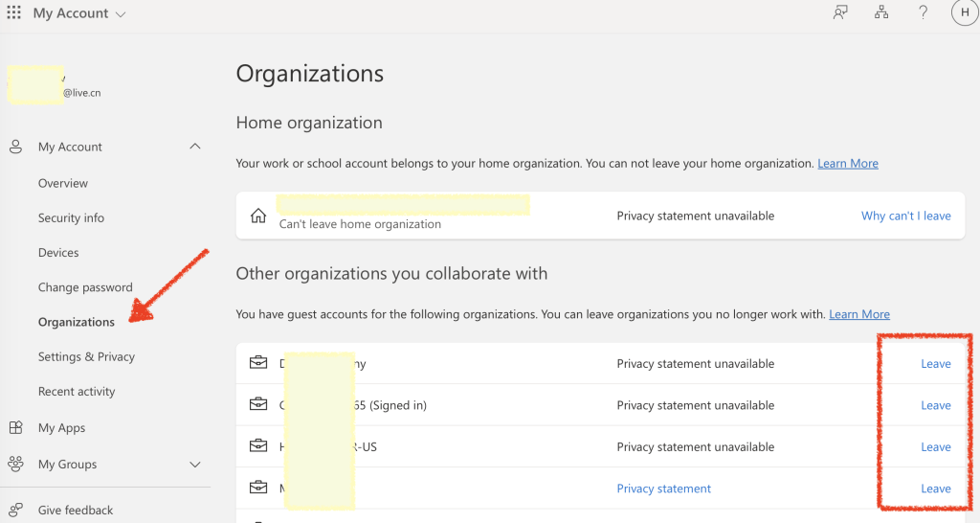This screenshot has height=523, width=980.
Task: Expand the My Groups sidebar section
Action: [x=195, y=465]
